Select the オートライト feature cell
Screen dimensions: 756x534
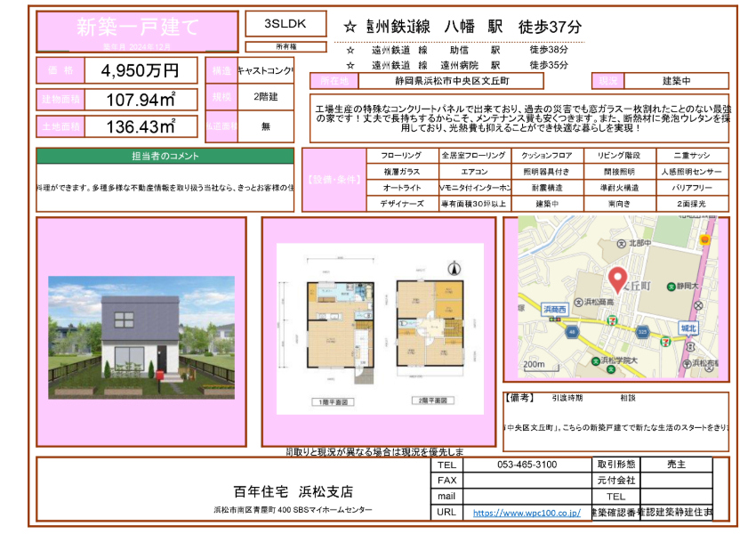pyautogui.click(x=402, y=187)
